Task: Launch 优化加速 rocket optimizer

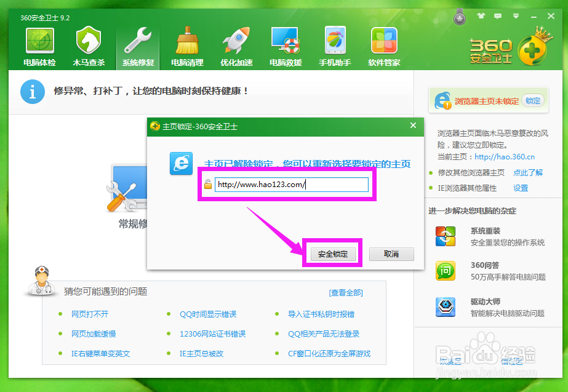Action: 236,47
